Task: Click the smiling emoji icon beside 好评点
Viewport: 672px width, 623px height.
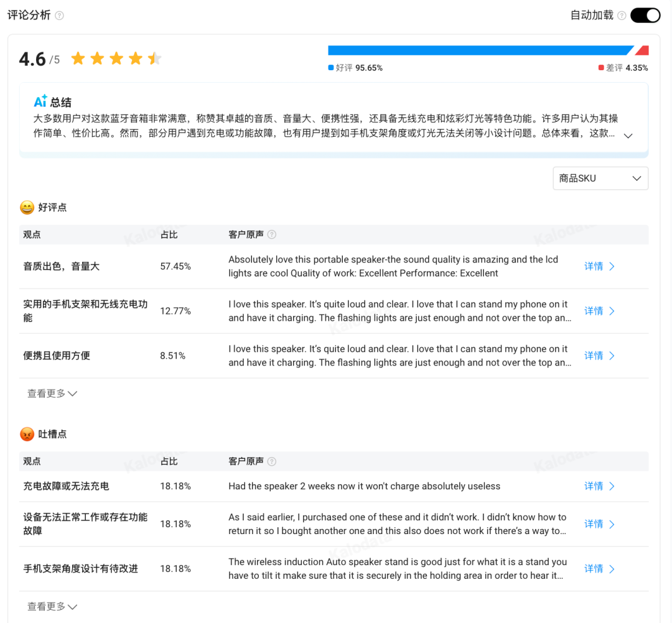Action: click(x=26, y=207)
